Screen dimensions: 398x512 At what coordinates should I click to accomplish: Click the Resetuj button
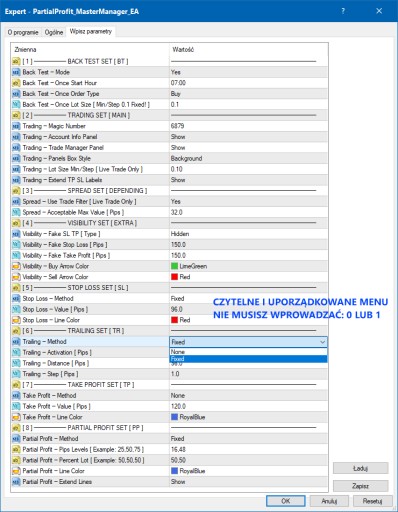[x=372, y=501]
